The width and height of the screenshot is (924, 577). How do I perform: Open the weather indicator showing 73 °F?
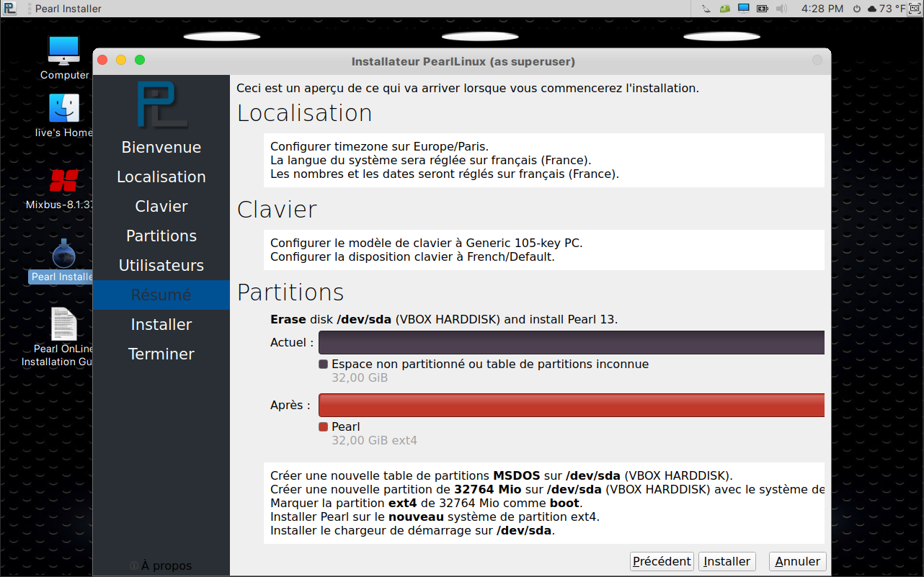(889, 9)
